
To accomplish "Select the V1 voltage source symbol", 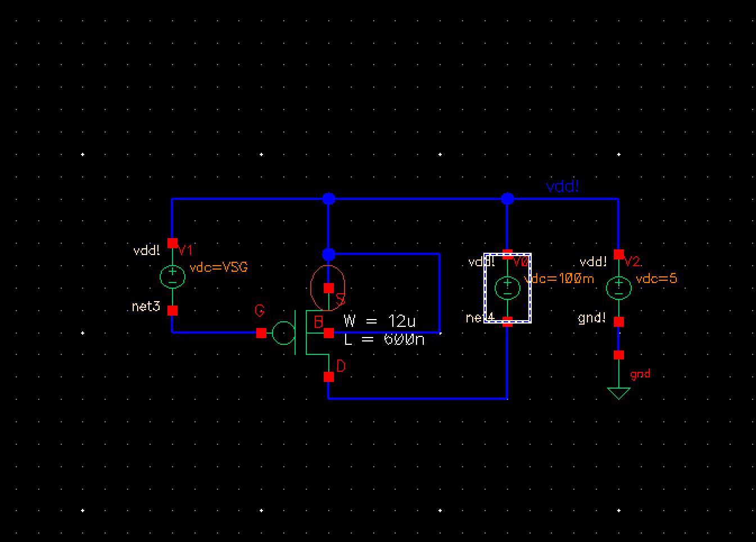I will 173,276.
